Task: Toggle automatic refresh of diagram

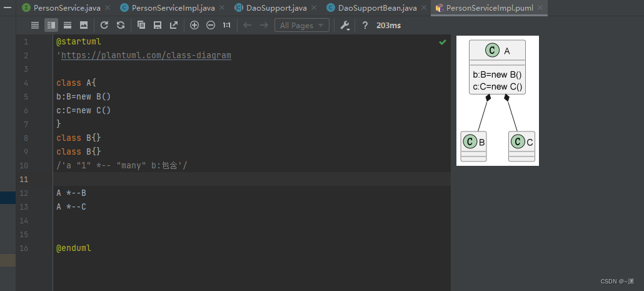Action: point(120,26)
